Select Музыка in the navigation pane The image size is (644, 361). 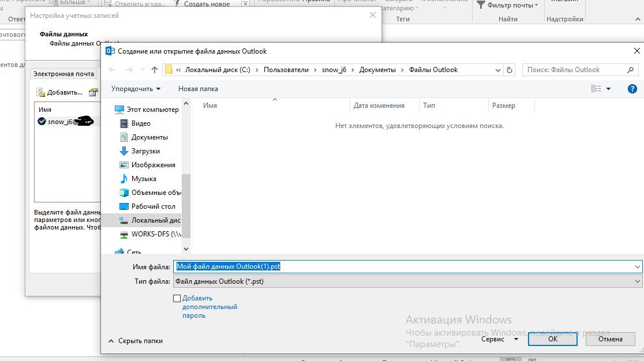(144, 179)
